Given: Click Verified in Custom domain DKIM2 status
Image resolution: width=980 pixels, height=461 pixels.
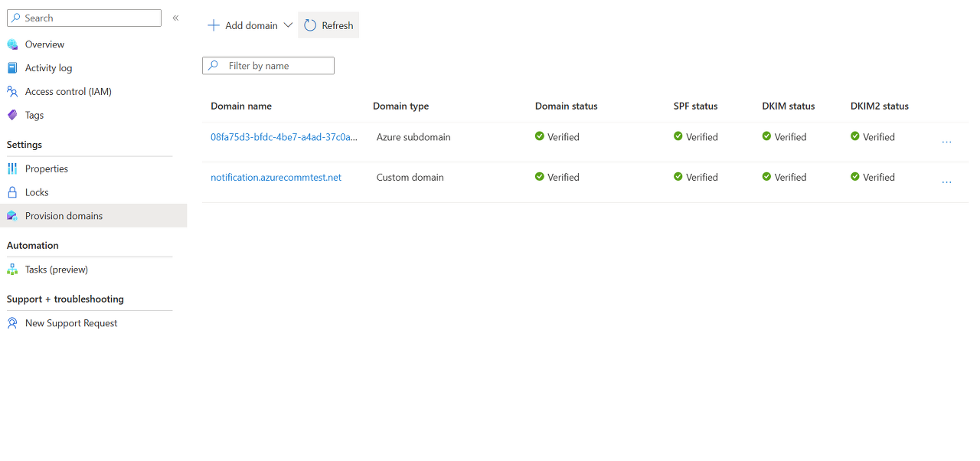Looking at the screenshot, I should pos(879,177).
